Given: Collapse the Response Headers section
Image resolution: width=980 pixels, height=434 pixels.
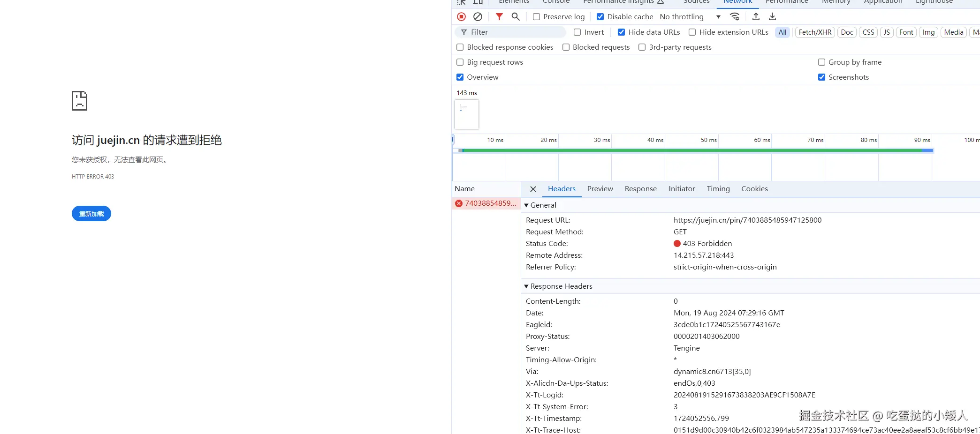Looking at the screenshot, I should point(526,286).
